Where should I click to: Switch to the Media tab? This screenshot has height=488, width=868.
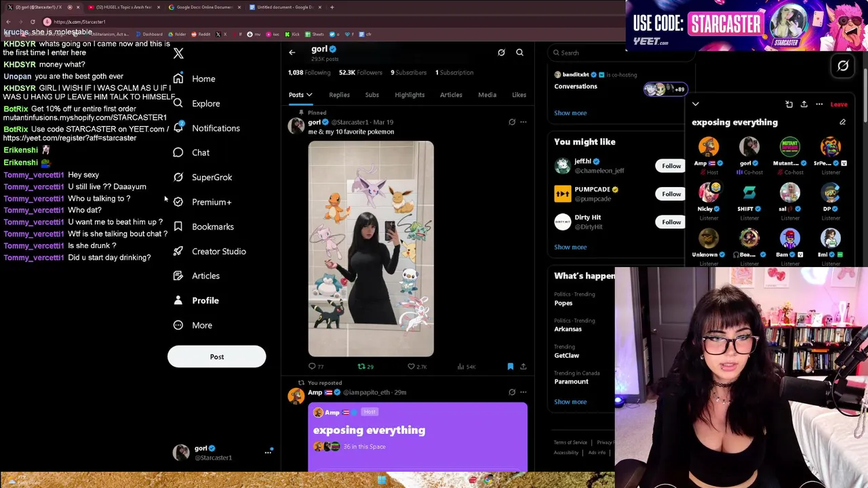click(x=487, y=95)
